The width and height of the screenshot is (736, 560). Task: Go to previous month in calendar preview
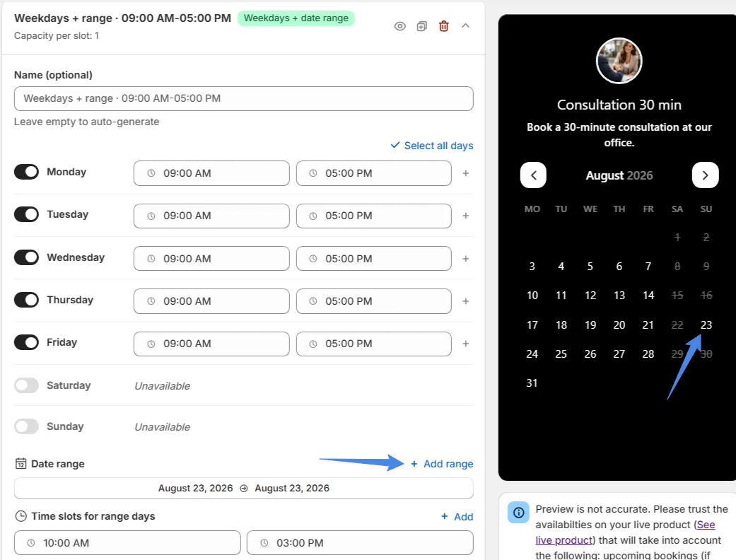pyautogui.click(x=533, y=175)
